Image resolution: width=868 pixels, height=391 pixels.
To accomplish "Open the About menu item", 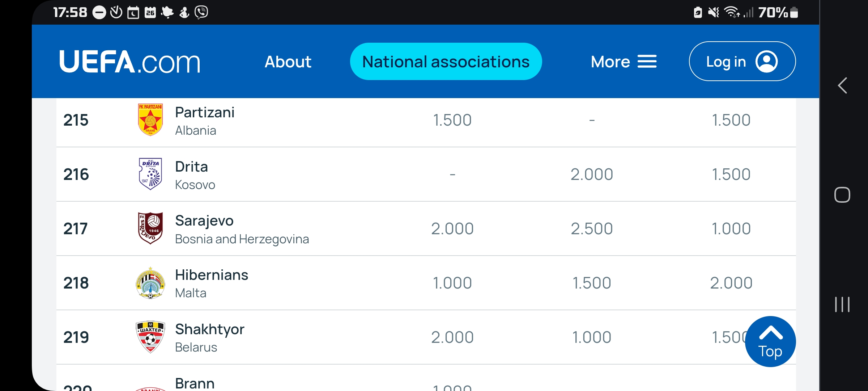I will 288,62.
